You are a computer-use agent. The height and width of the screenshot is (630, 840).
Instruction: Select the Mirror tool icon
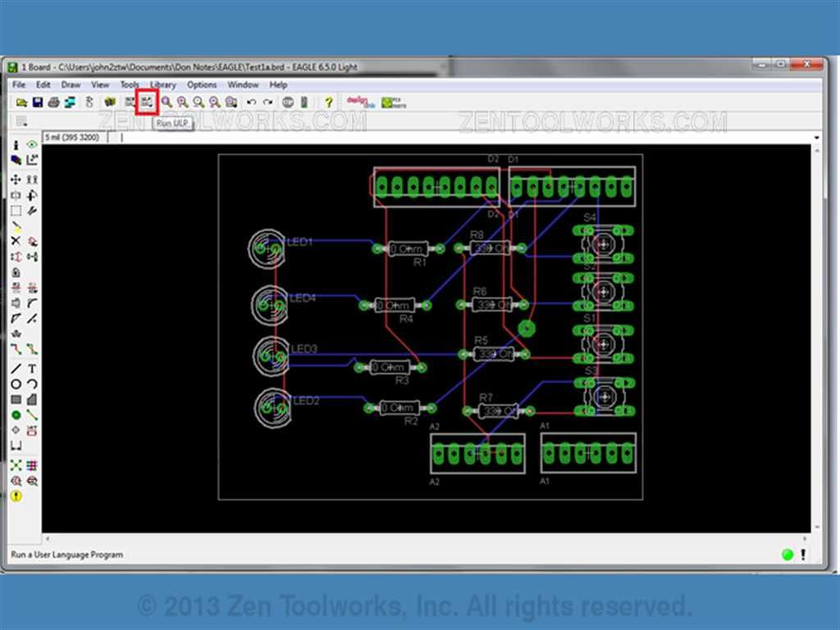tap(16, 195)
